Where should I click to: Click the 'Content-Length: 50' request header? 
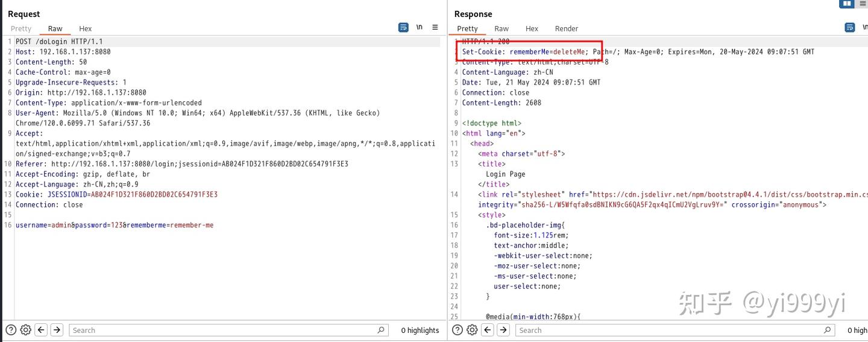coord(51,62)
